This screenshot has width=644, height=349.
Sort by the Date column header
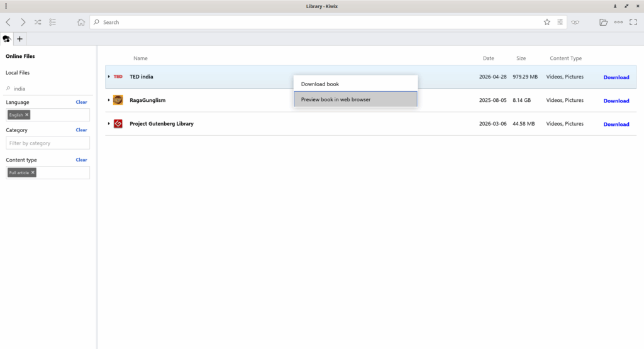[x=488, y=58]
